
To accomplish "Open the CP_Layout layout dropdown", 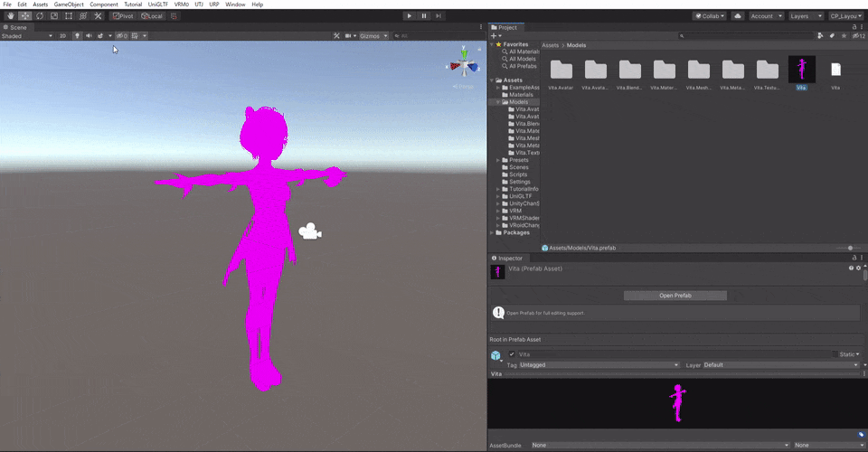I will (846, 16).
